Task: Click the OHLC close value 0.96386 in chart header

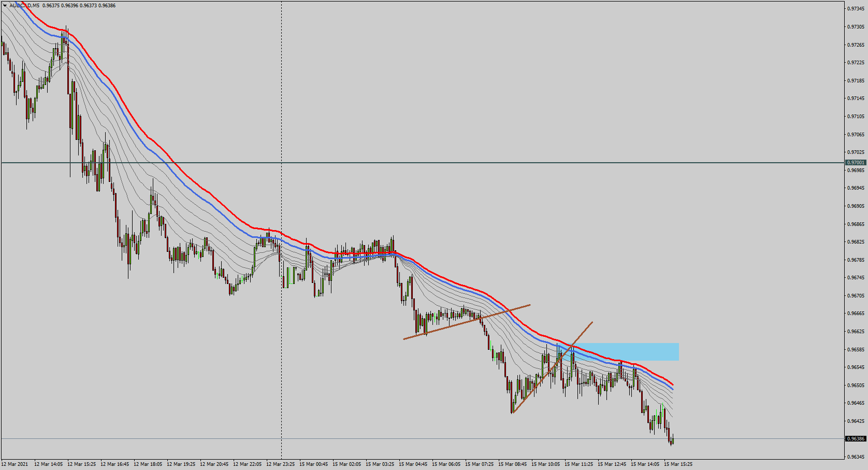Action: [x=107, y=6]
